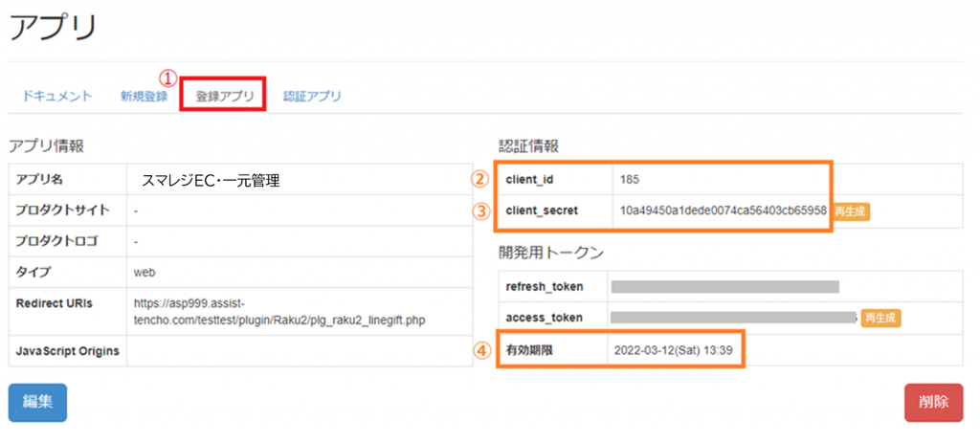Click the masked access_token value
Screen dimensions: 980x443
point(732,317)
